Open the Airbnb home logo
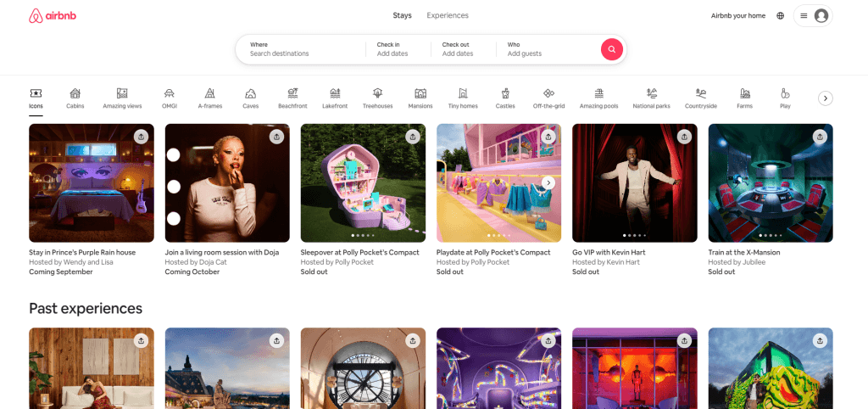Viewport: 868px width, 409px height. coord(52,16)
